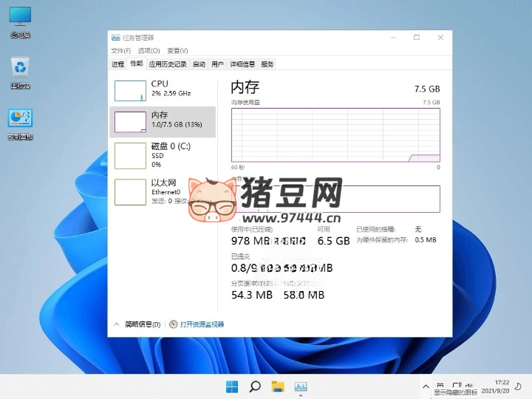The image size is (532, 399).
Task: Click the Windows Start button
Action: [232, 386]
